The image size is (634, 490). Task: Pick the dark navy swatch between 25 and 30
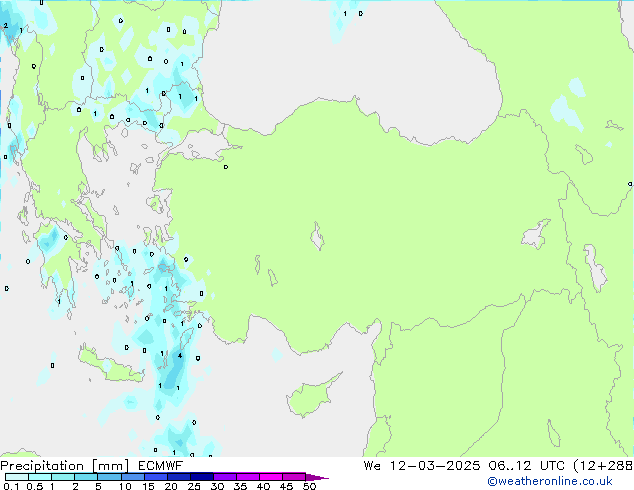tap(202, 477)
